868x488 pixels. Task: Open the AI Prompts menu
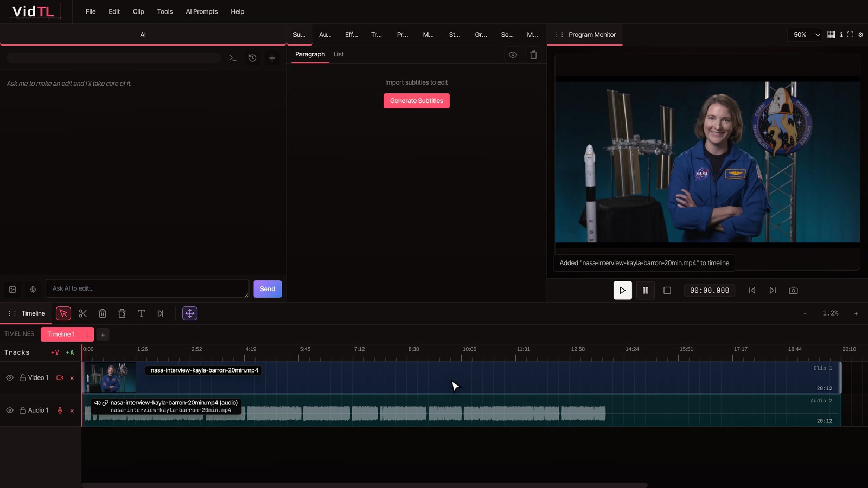[x=202, y=11]
